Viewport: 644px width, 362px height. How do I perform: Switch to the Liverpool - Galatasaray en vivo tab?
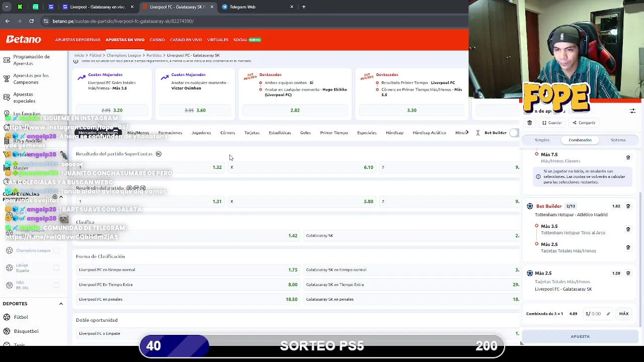point(98,7)
